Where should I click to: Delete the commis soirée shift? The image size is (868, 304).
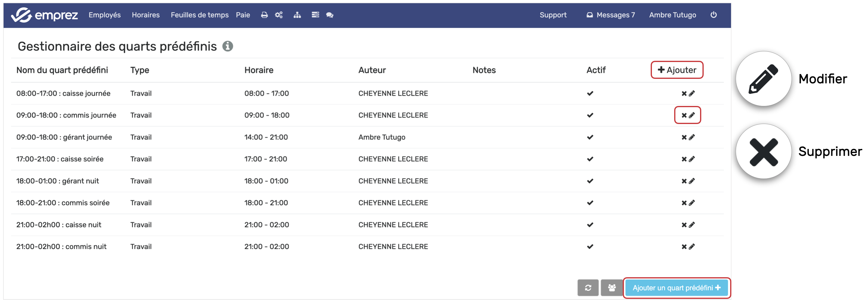(x=684, y=203)
